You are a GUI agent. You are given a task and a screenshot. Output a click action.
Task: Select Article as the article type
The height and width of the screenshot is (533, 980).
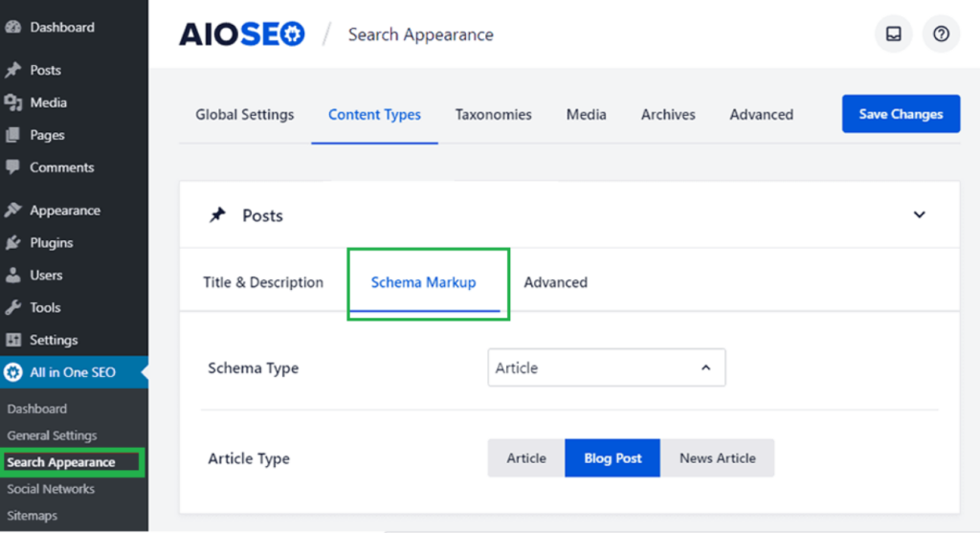point(526,458)
